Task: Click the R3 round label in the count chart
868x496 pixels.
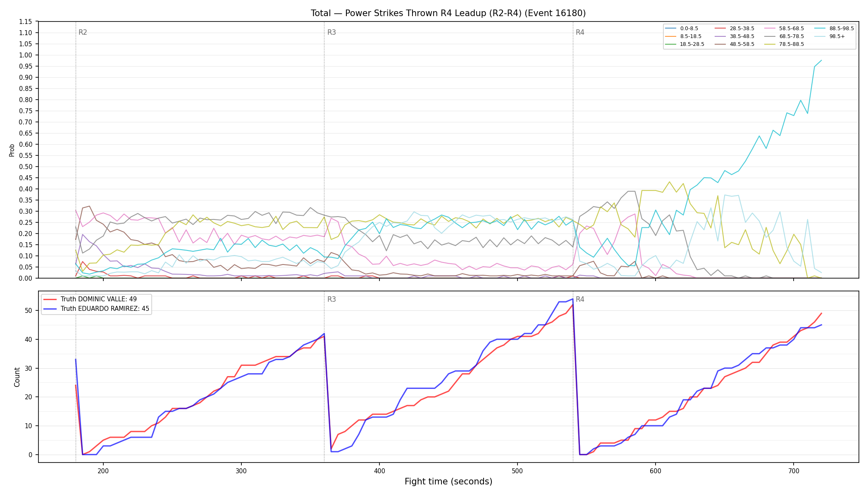Action: (x=331, y=299)
